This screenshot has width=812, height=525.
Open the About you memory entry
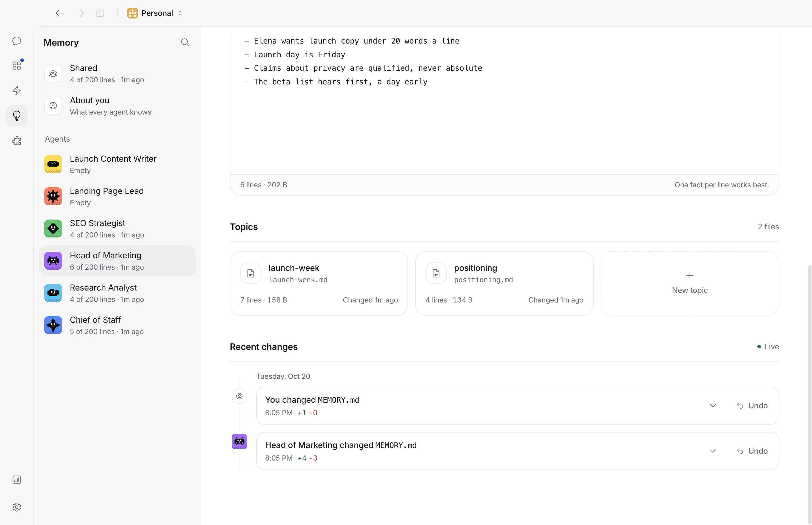pos(117,106)
